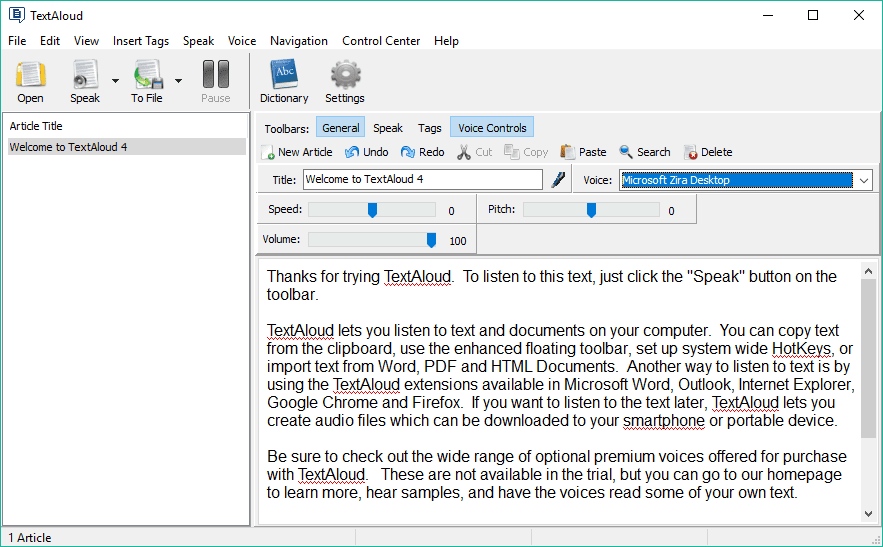Viewport: 883px width, 547px height.
Task: Click the Paste button
Action: 583,152
